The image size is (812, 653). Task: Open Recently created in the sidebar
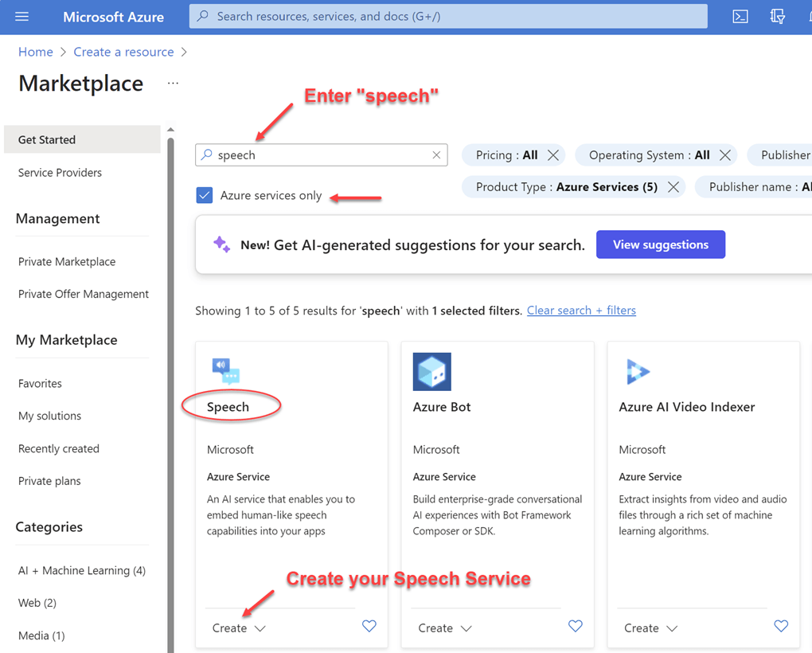click(59, 448)
